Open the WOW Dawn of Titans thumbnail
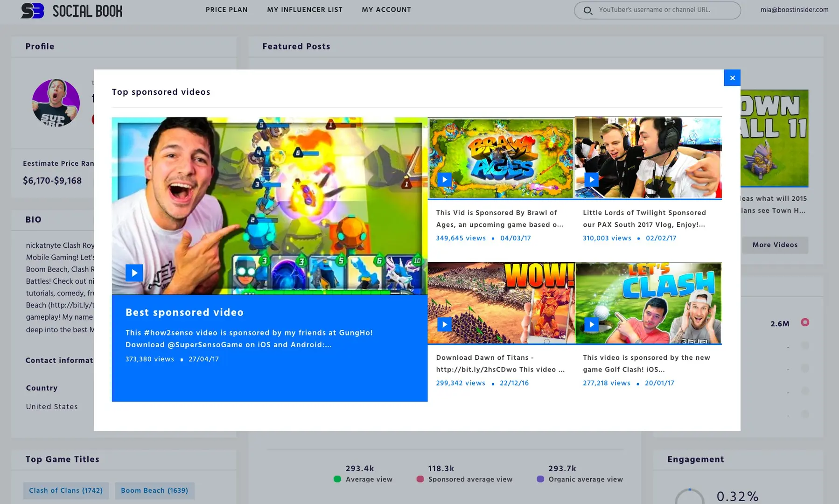 click(501, 303)
